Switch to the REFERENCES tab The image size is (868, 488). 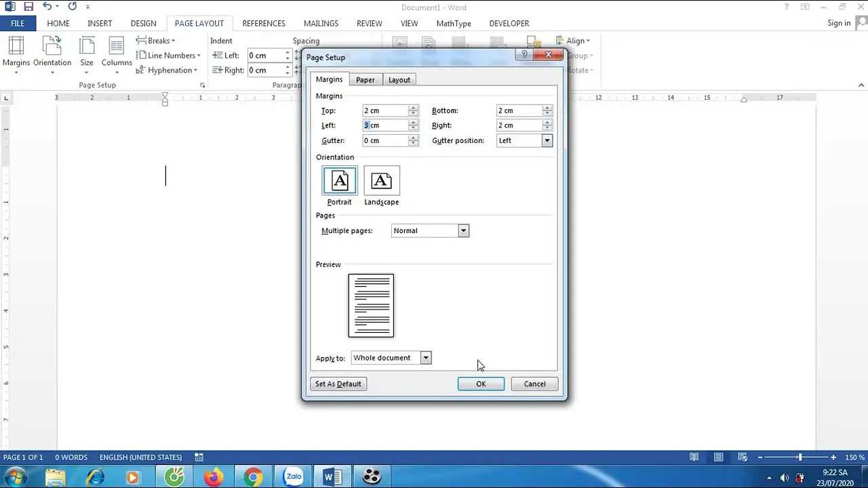pos(264,23)
